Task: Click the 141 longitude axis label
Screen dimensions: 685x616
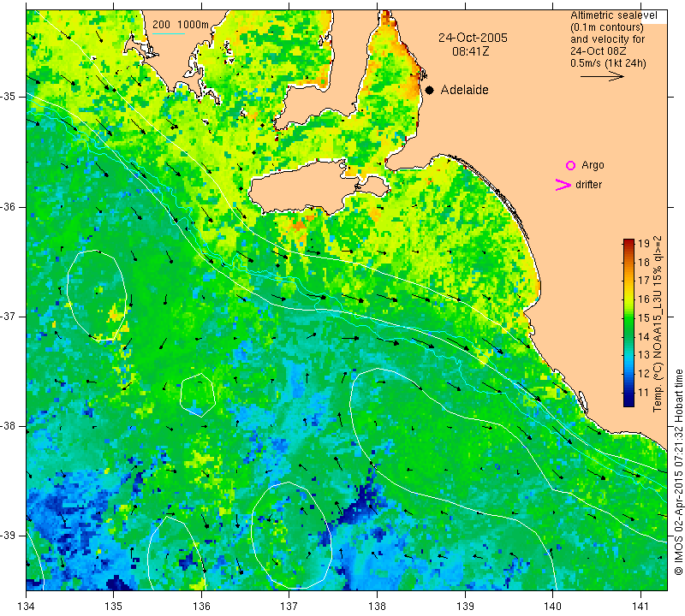Action: 640,606
